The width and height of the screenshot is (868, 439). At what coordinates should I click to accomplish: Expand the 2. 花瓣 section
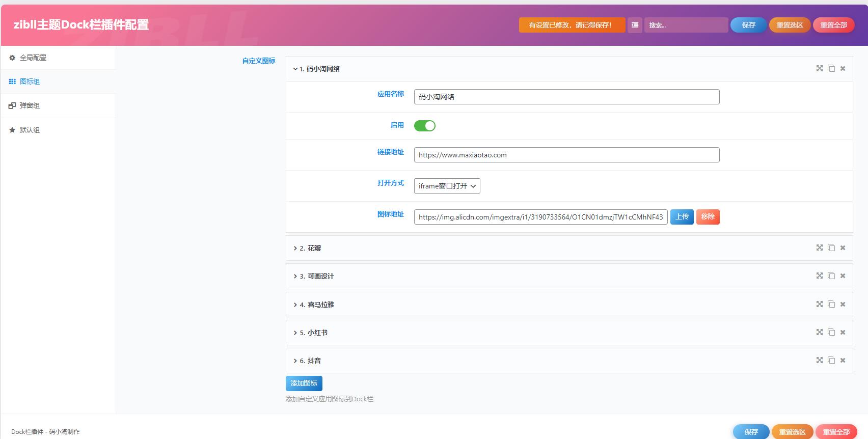point(311,248)
